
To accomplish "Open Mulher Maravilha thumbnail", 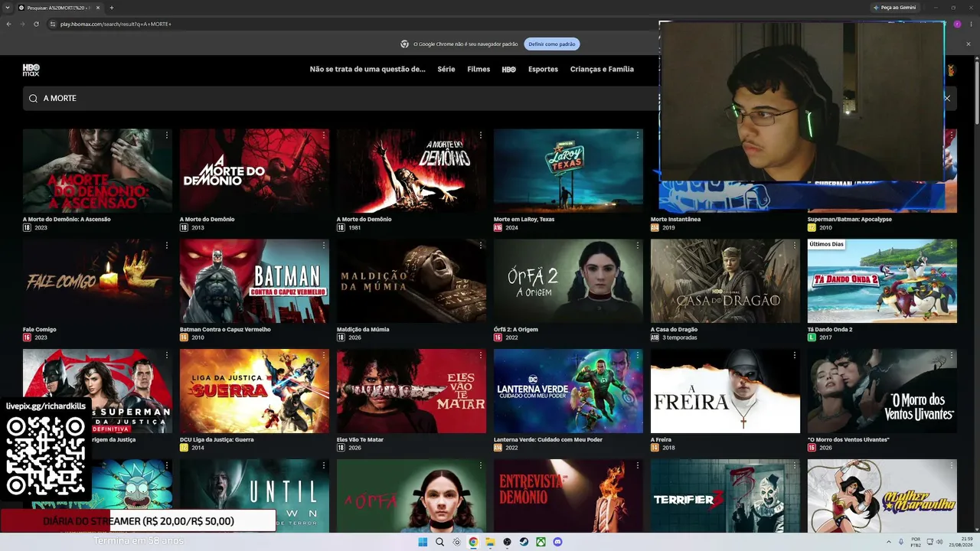I will pos(882,496).
